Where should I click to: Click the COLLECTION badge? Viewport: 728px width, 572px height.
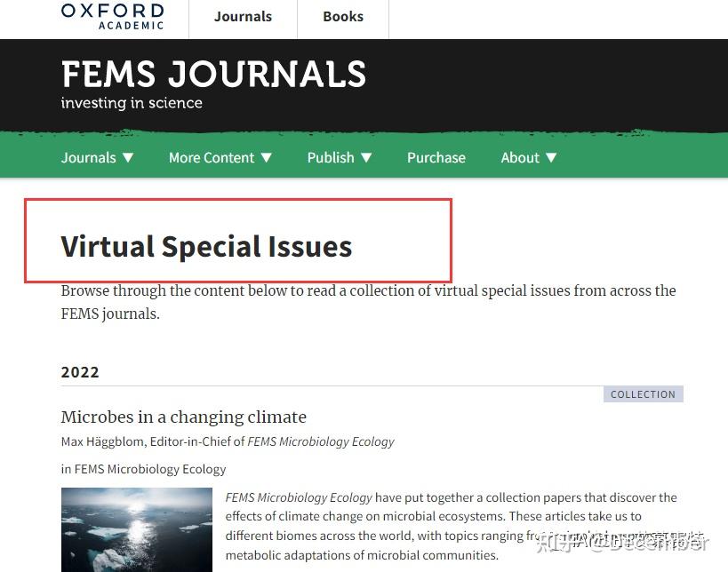point(643,393)
